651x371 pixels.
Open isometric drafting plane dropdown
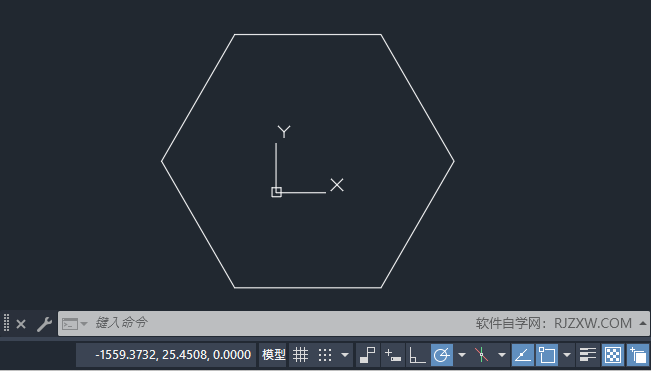(502, 355)
